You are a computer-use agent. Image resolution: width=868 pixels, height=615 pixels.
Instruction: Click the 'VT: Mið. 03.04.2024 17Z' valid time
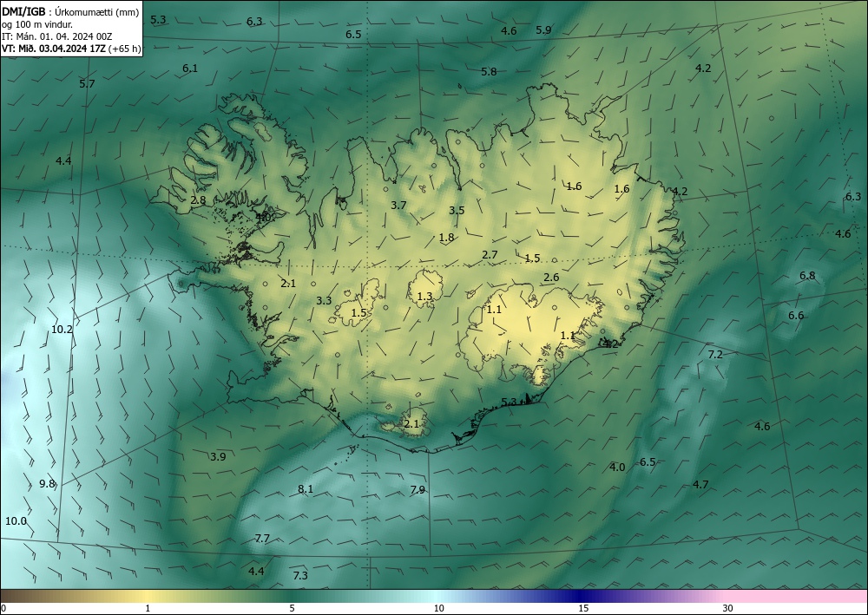tap(54, 49)
